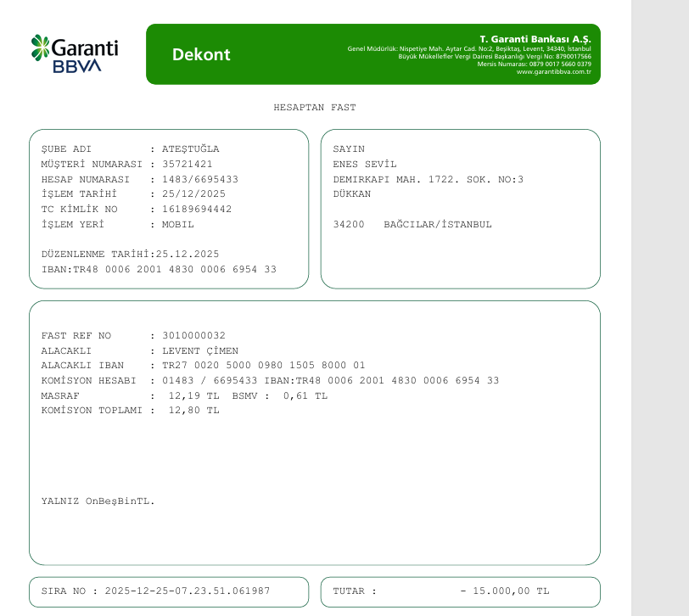Click the SAYIN label
689x616 pixels.
(349, 149)
